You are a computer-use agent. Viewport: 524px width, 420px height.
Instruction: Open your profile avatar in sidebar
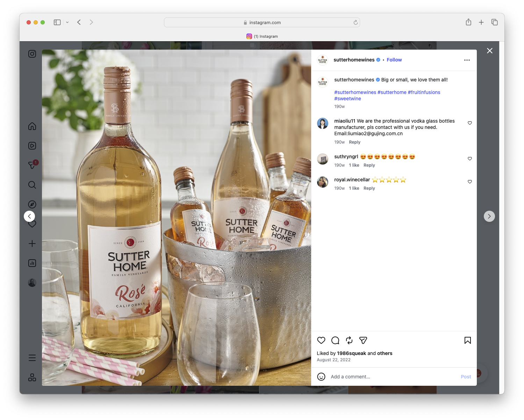(x=32, y=283)
